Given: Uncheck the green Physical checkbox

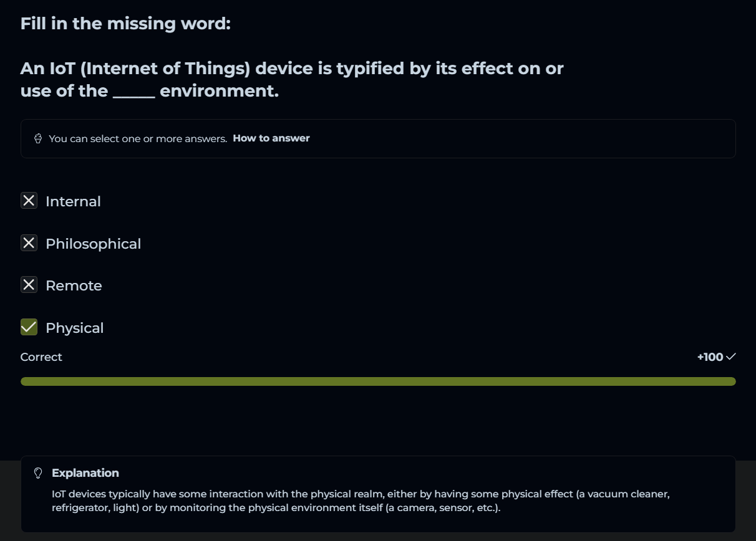Looking at the screenshot, I should (x=29, y=327).
